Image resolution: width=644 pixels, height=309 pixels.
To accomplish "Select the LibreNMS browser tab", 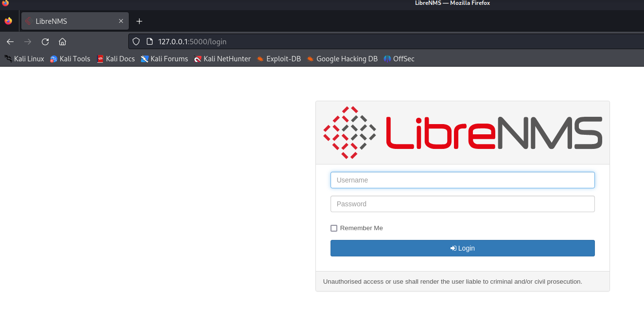I will (75, 21).
